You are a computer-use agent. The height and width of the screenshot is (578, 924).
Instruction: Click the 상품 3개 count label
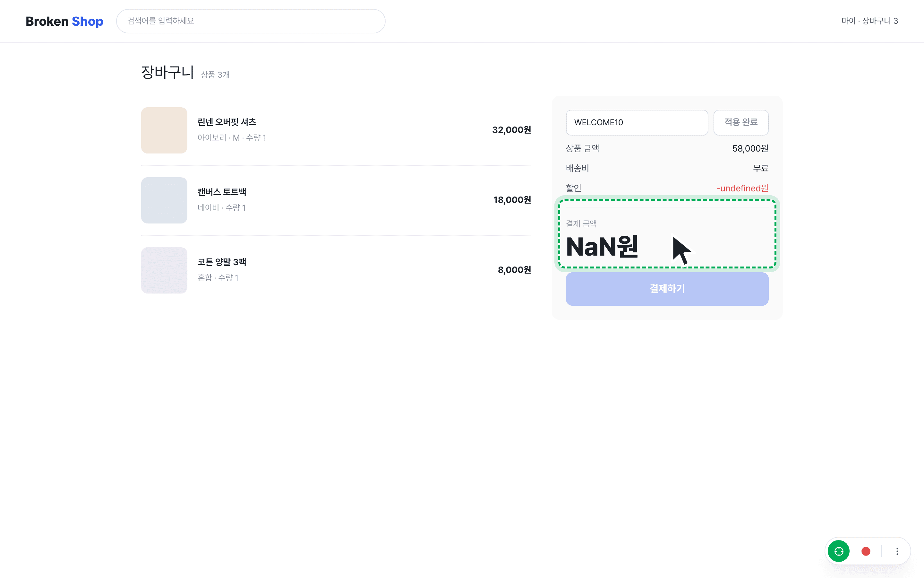click(215, 74)
